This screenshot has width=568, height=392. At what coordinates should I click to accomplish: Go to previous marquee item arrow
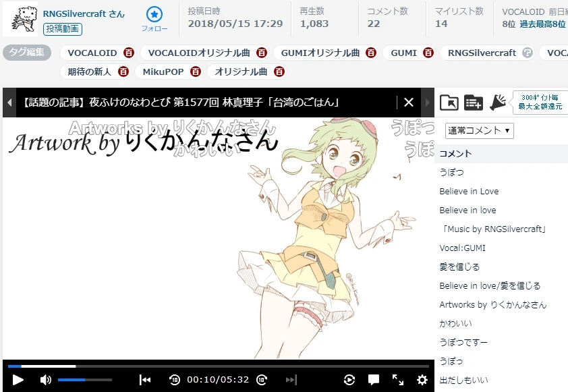point(9,103)
